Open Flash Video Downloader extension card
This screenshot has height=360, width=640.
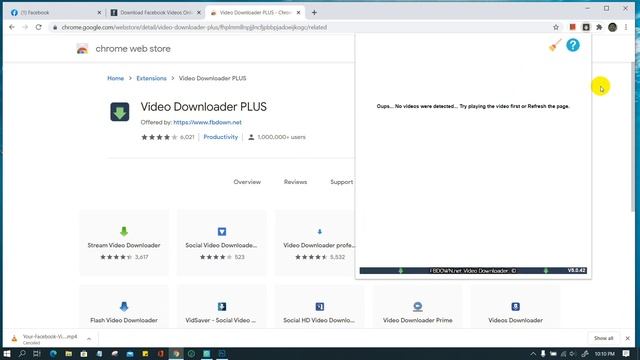[x=124, y=307]
